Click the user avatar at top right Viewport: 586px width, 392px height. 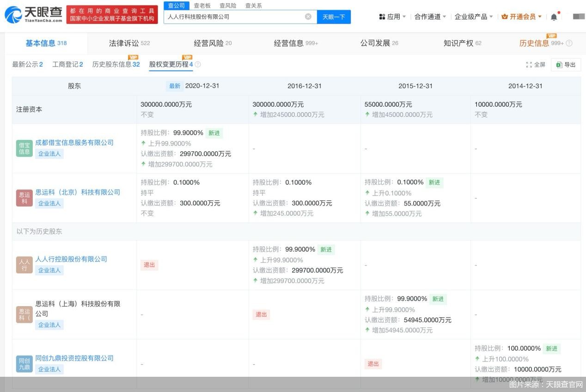[x=579, y=17]
